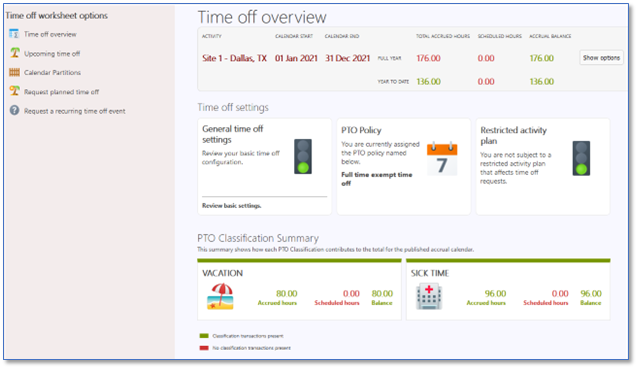Click the Sick Time balance 96.00
The width and height of the screenshot is (638, 369).
point(591,293)
